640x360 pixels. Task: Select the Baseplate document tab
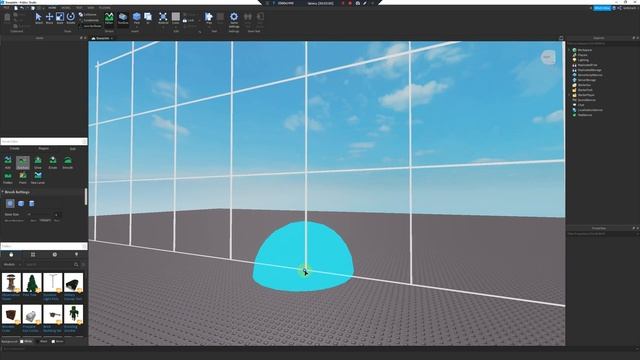click(x=102, y=38)
